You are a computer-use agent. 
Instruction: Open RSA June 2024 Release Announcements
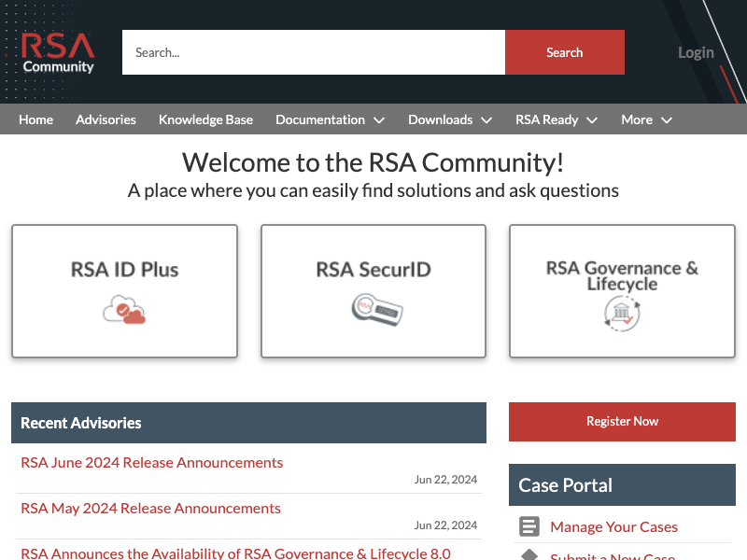pos(151,462)
